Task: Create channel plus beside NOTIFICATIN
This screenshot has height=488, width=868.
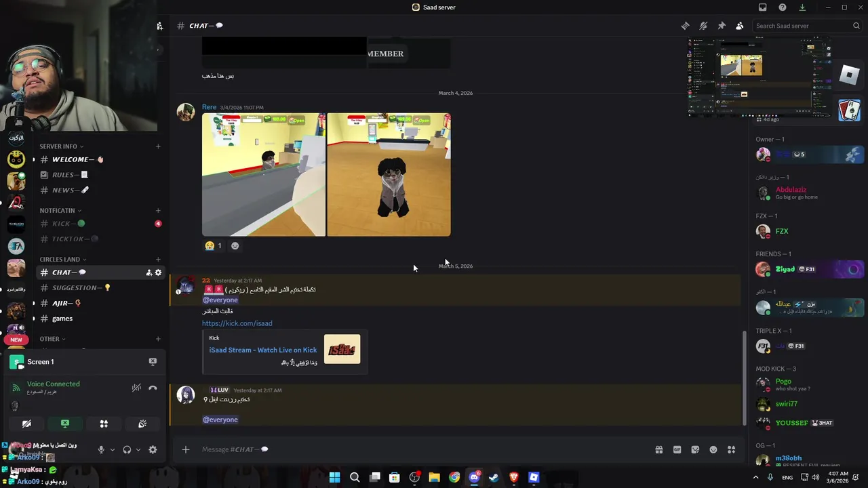Action: [x=158, y=211]
